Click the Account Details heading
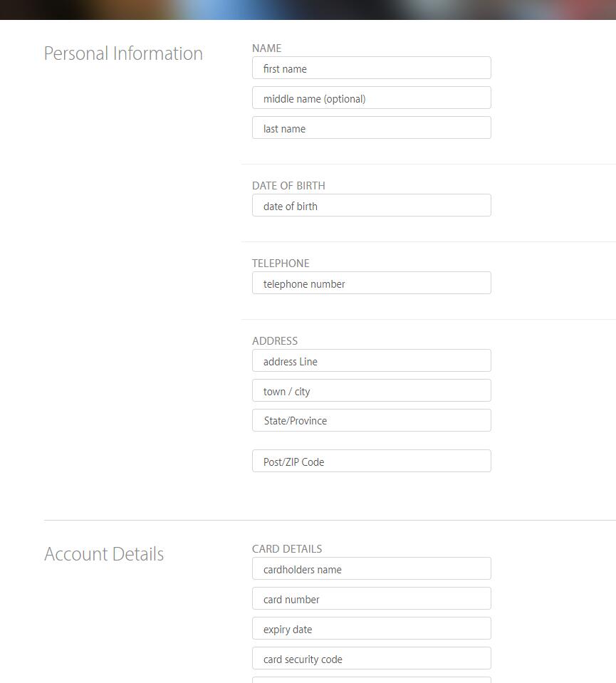The height and width of the screenshot is (683, 616). click(x=104, y=554)
